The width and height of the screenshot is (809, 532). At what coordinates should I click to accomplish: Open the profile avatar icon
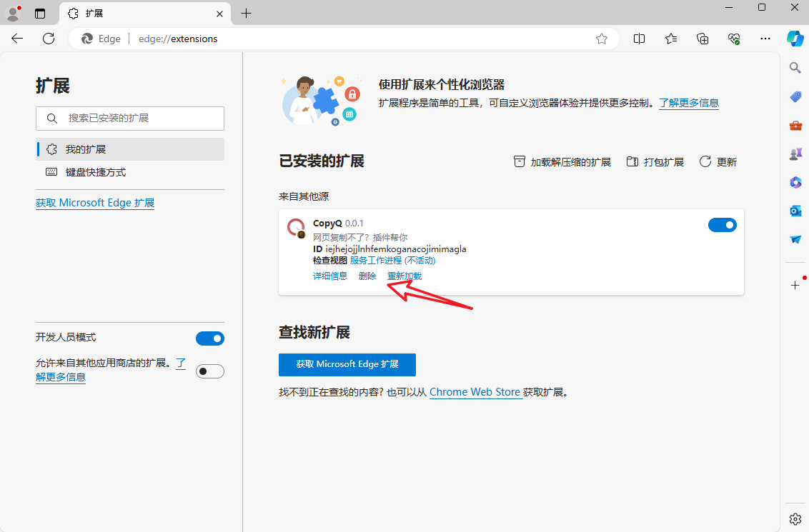pos(13,14)
